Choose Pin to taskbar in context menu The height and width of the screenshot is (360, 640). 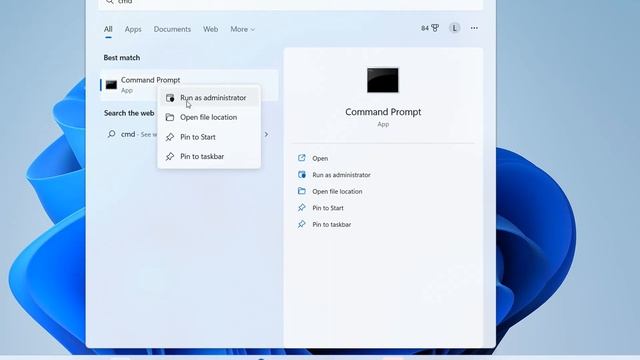(x=209, y=157)
